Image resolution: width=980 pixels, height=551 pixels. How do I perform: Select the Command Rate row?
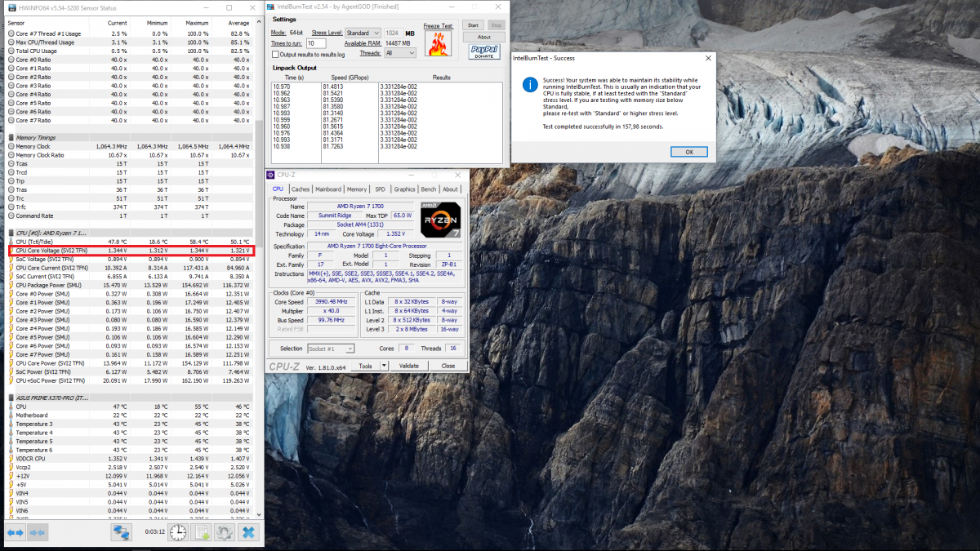[129, 216]
